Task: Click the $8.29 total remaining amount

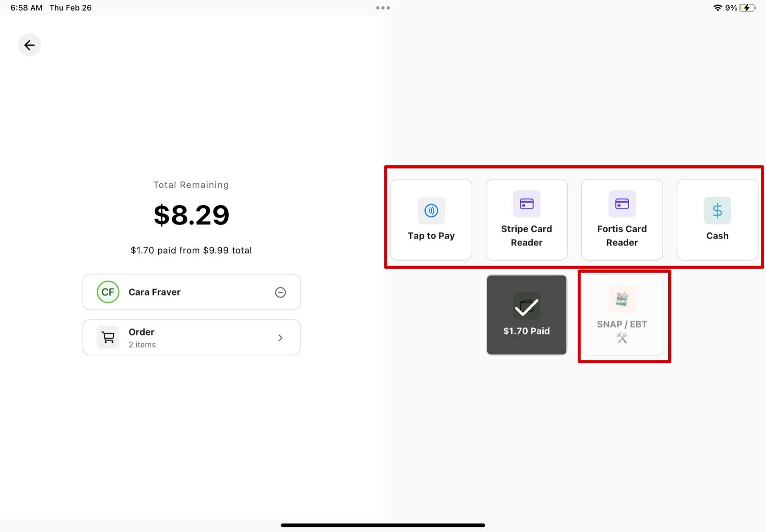Action: tap(191, 215)
